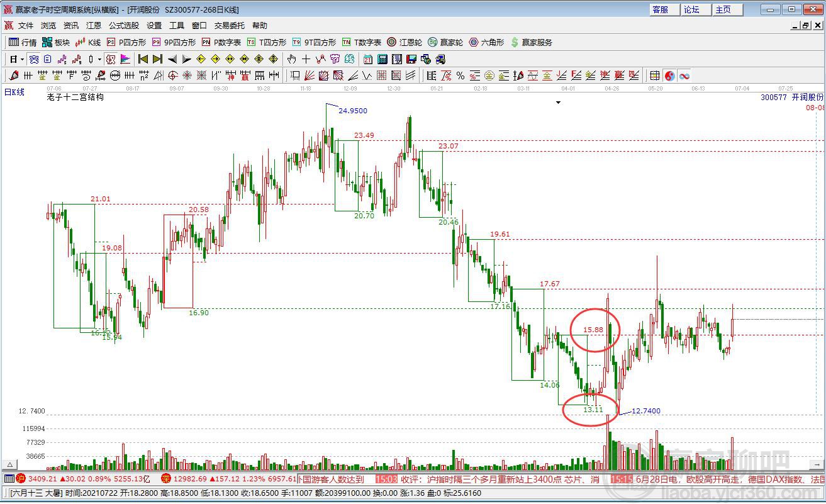Click the red floppy disk save icon
Screen dimensions: 826x504
click(411, 59)
